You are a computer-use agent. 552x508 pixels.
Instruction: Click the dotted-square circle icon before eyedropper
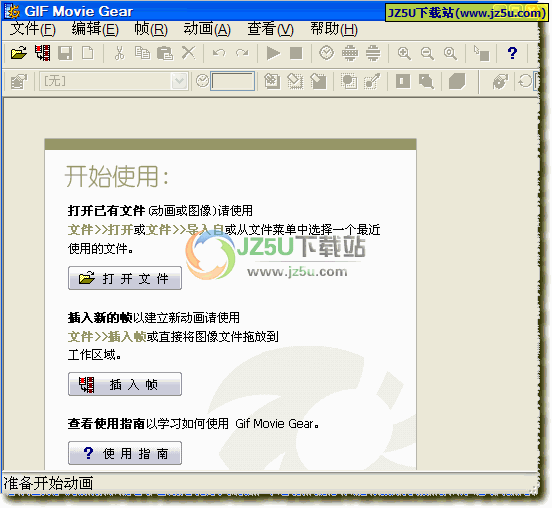[x=349, y=81]
